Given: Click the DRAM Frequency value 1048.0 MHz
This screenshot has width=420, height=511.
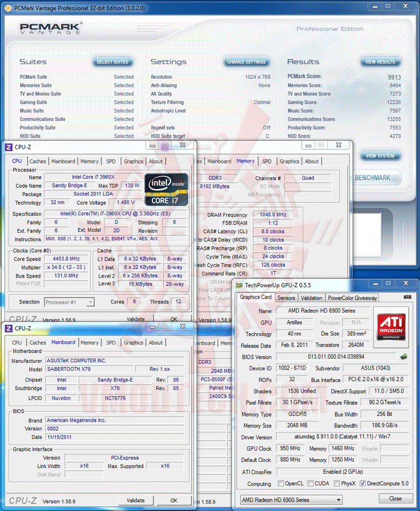Looking at the screenshot, I should tap(273, 215).
